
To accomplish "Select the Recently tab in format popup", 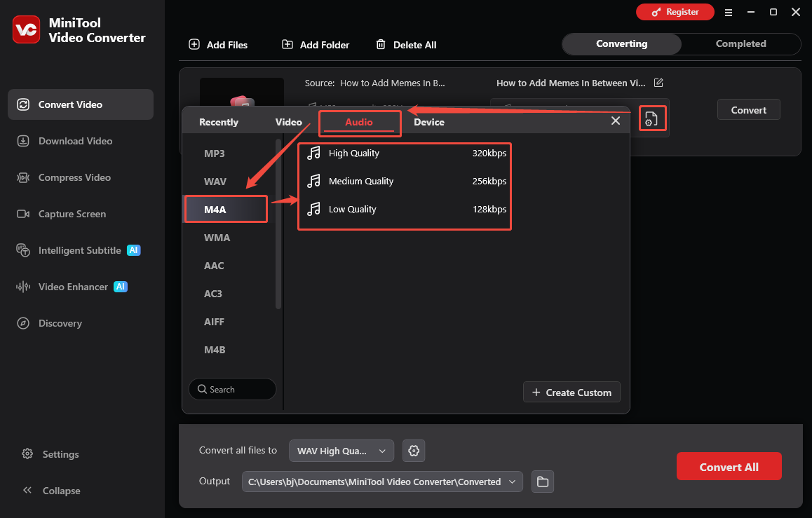I will pyautogui.click(x=219, y=122).
